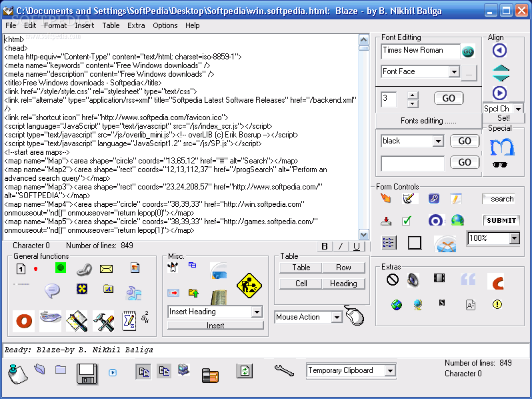The height and width of the screenshot is (399, 532).
Task: Open the Extra menu
Action: click(136, 25)
